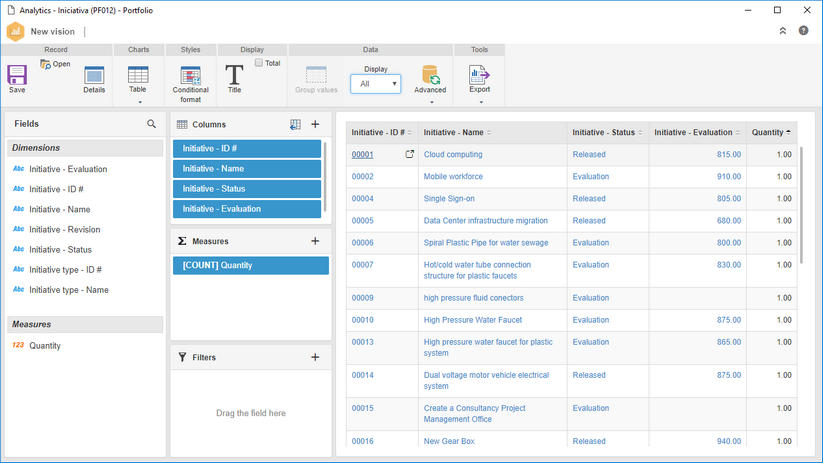This screenshot has height=463, width=823.
Task: Select the Table chart icon
Action: point(138,75)
